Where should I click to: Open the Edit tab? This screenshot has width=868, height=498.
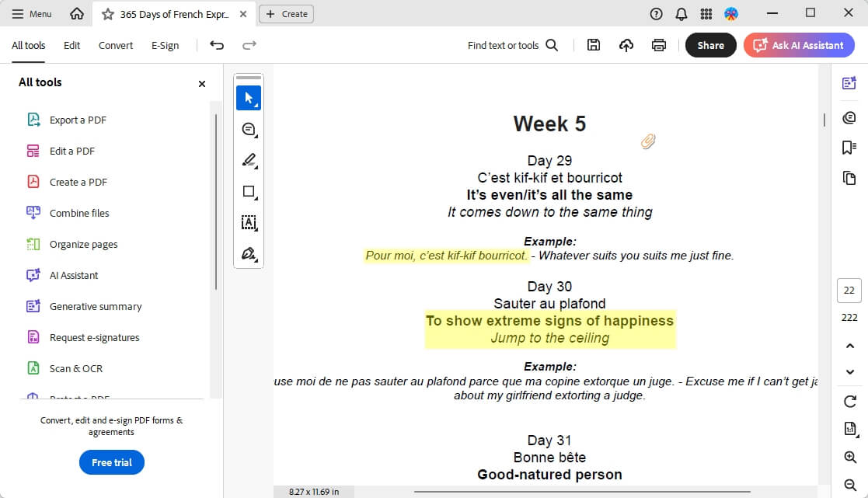pos(71,45)
